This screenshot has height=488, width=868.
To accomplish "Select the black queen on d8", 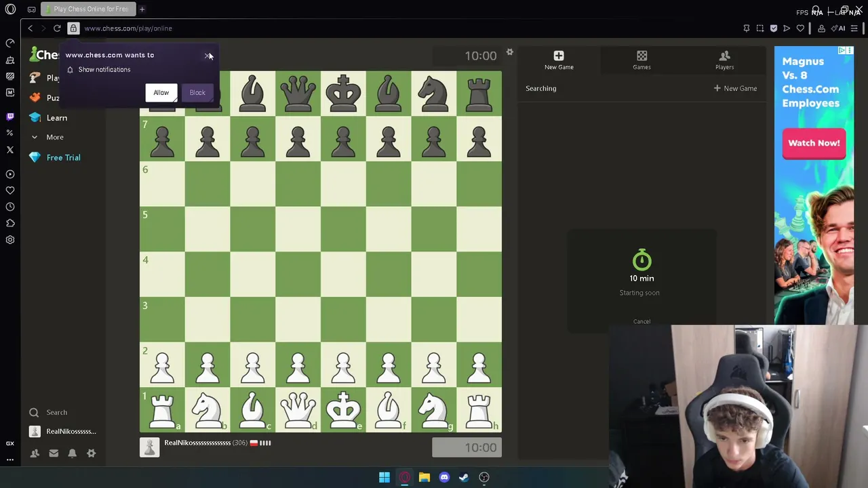I will pos(298,93).
